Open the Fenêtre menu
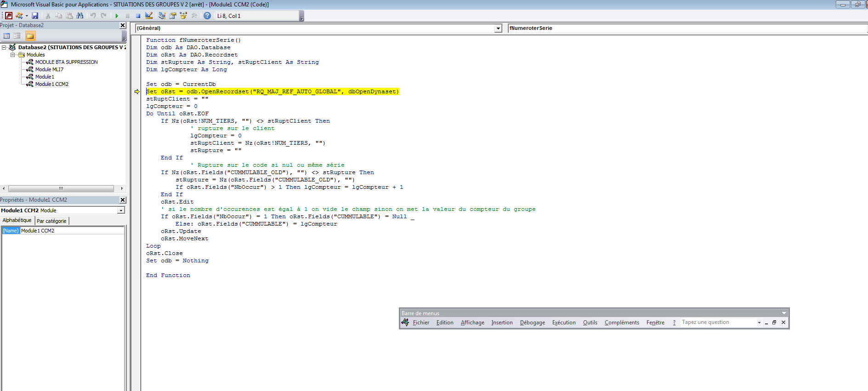Image resolution: width=868 pixels, height=391 pixels. click(x=655, y=323)
